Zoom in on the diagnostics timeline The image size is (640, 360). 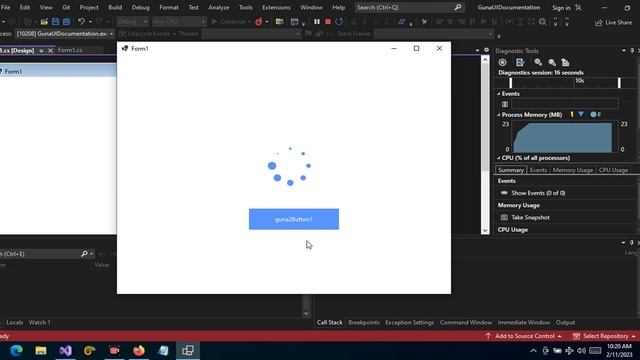click(538, 62)
